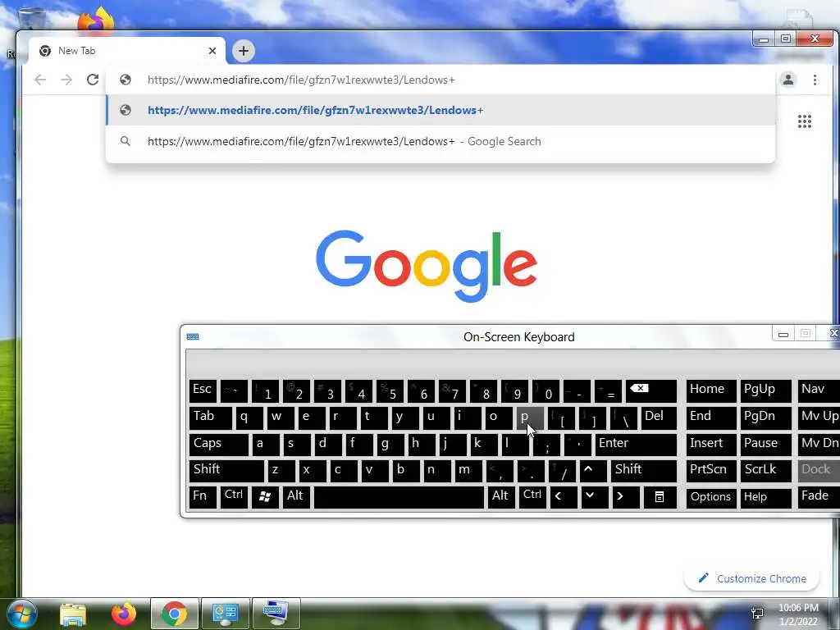Click the space bar key
840x630 pixels.
pyautogui.click(x=399, y=497)
